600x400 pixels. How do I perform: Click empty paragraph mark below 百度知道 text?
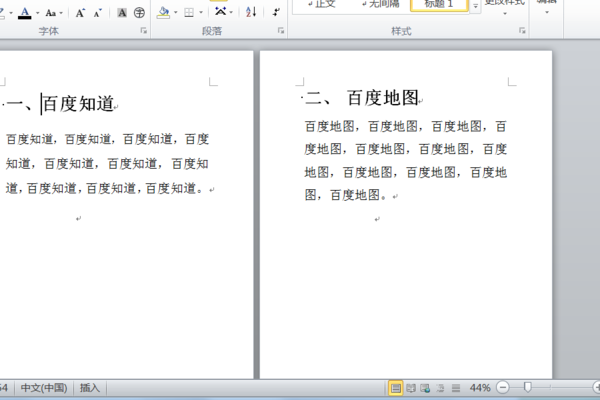click(x=78, y=219)
